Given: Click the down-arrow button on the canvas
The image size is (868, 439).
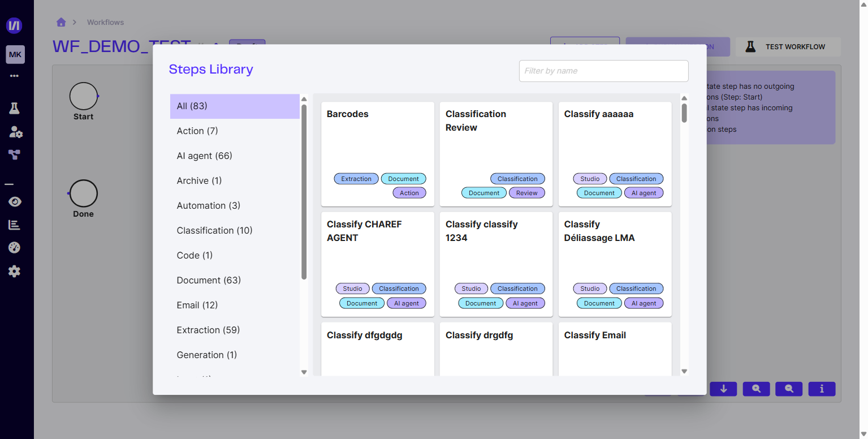Looking at the screenshot, I should coord(723,389).
